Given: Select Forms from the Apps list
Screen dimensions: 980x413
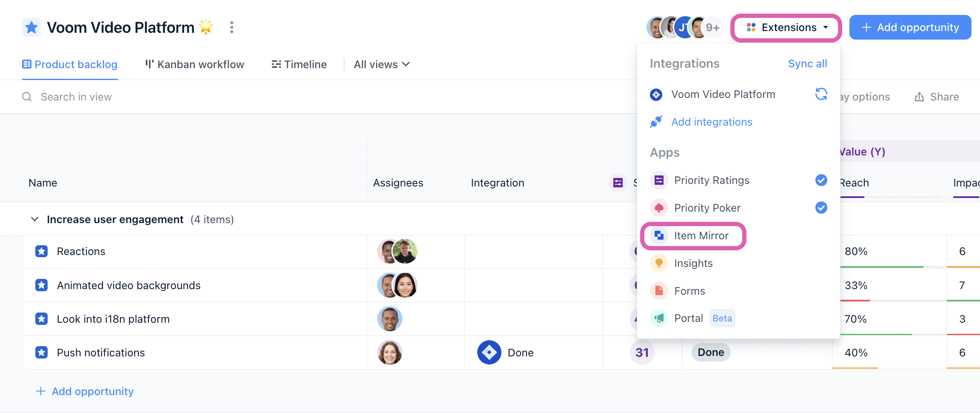Looking at the screenshot, I should tap(738, 291).
